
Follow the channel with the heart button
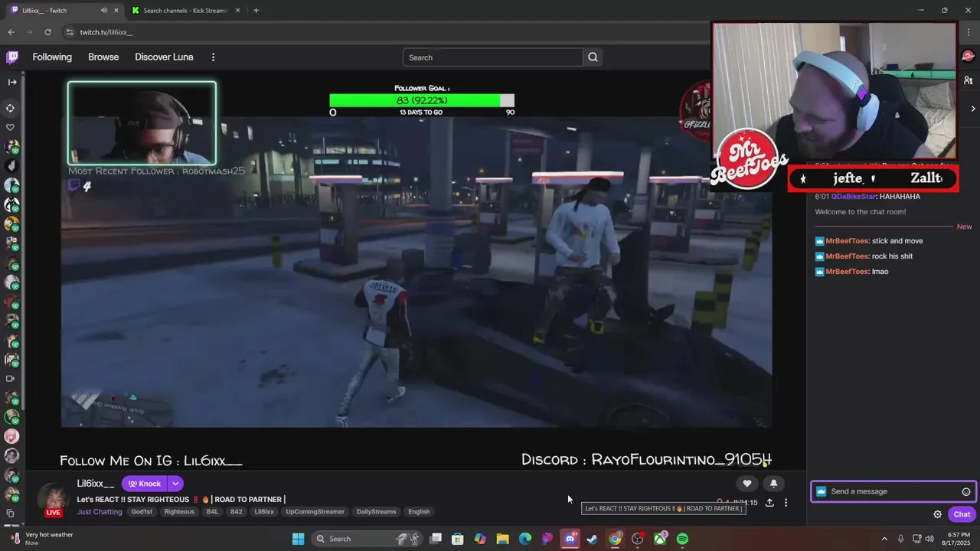(x=747, y=484)
